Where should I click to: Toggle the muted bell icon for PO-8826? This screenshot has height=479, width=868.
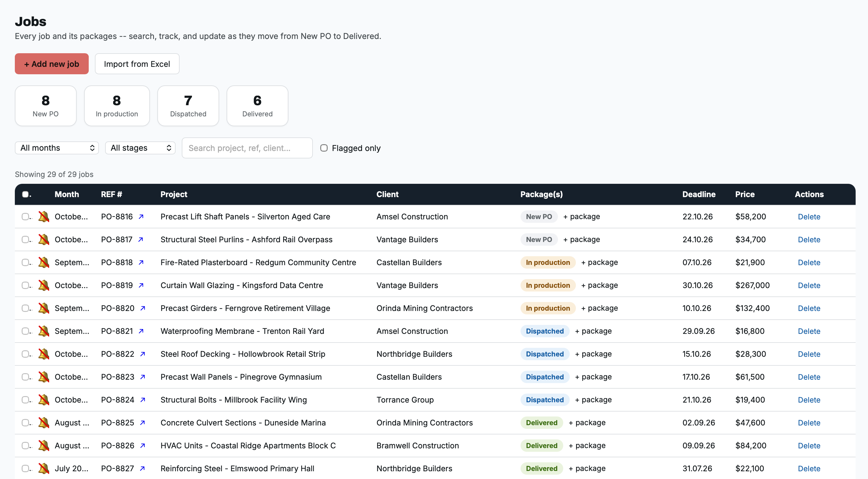pos(44,446)
